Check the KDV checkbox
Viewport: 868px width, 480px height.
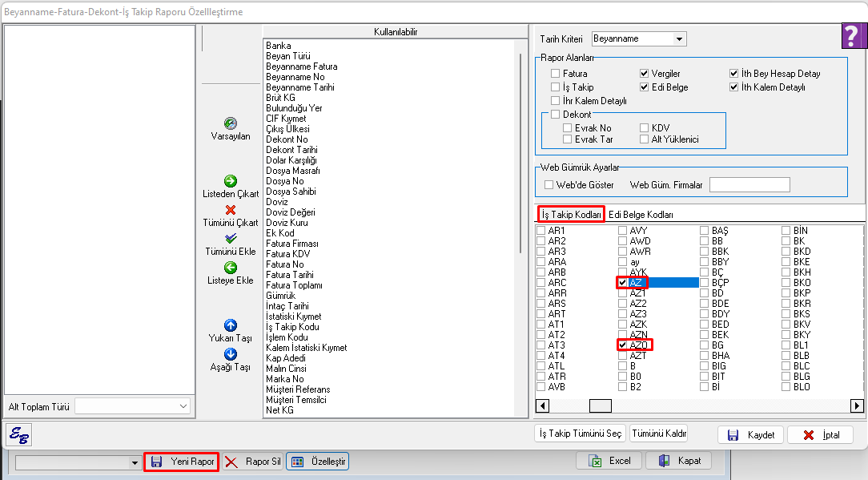[644, 128]
